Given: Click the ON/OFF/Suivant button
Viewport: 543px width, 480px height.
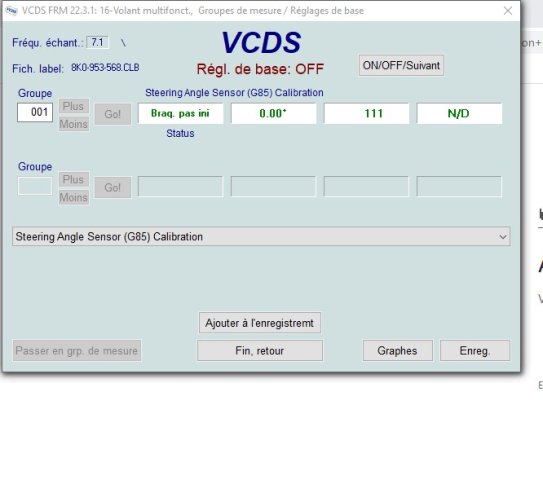Looking at the screenshot, I should pyautogui.click(x=401, y=65).
